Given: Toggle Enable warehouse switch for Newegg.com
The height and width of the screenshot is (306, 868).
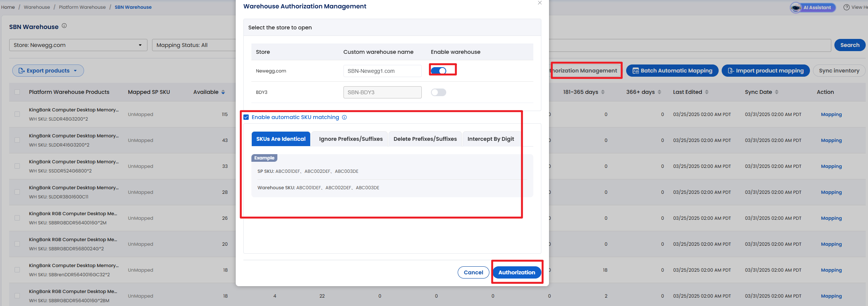Looking at the screenshot, I should pos(439,71).
